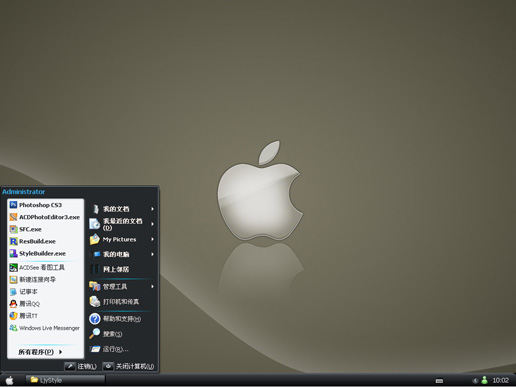Click the 腾讯QQ label
The height and width of the screenshot is (387, 516).
click(x=29, y=304)
